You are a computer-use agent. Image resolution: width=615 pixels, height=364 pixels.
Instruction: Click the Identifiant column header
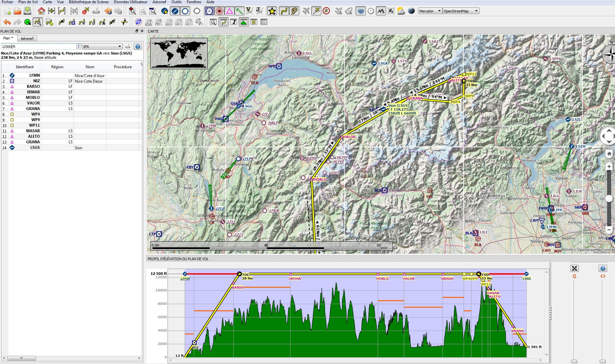24,67
